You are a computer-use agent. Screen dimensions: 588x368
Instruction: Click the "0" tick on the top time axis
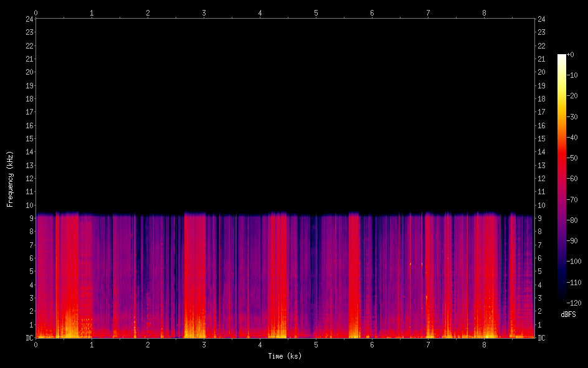click(x=36, y=12)
